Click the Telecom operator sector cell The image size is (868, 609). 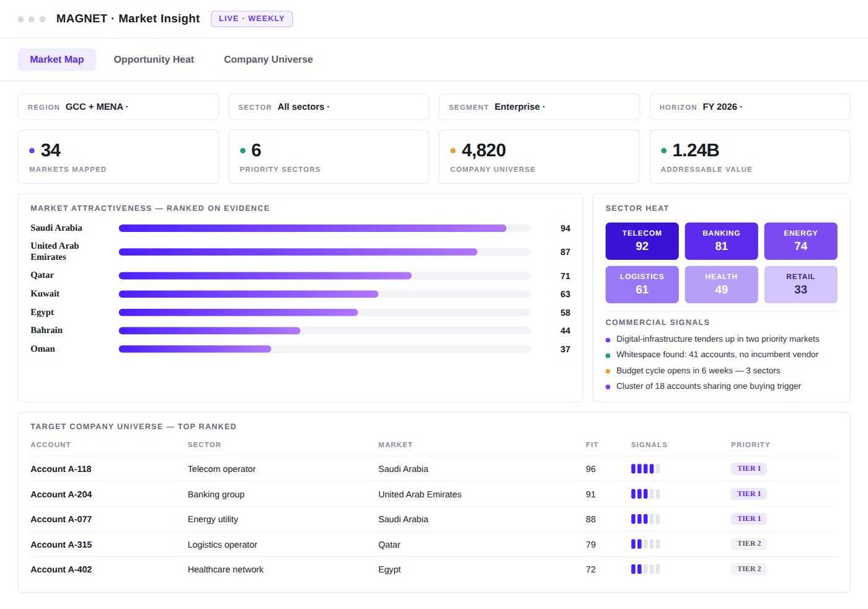[221, 469]
